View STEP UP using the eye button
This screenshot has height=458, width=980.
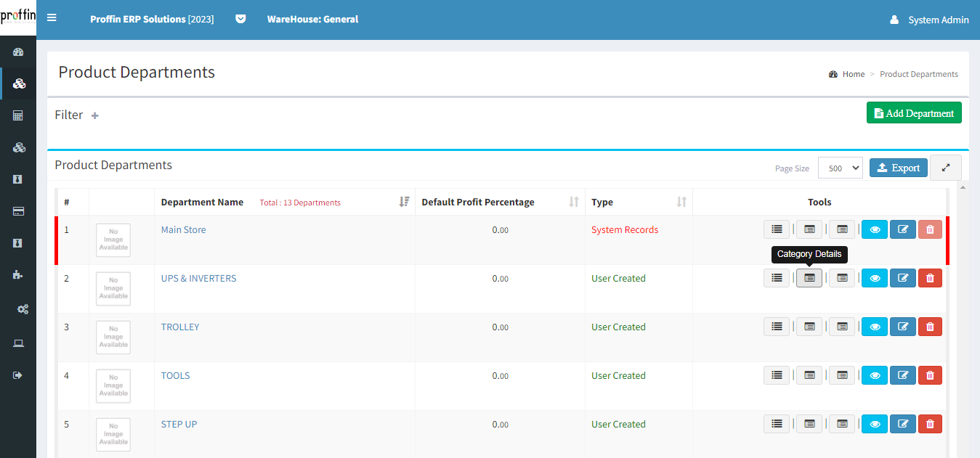tap(875, 424)
